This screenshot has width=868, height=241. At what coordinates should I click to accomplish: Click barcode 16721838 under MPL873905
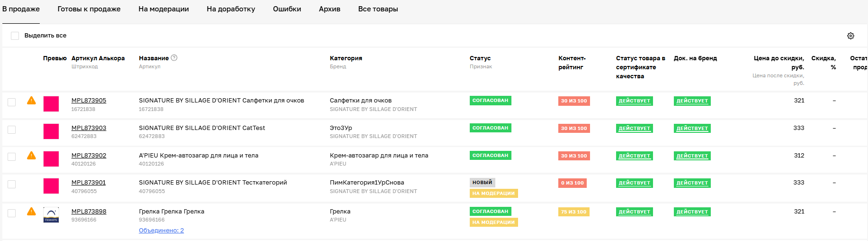coord(83,109)
